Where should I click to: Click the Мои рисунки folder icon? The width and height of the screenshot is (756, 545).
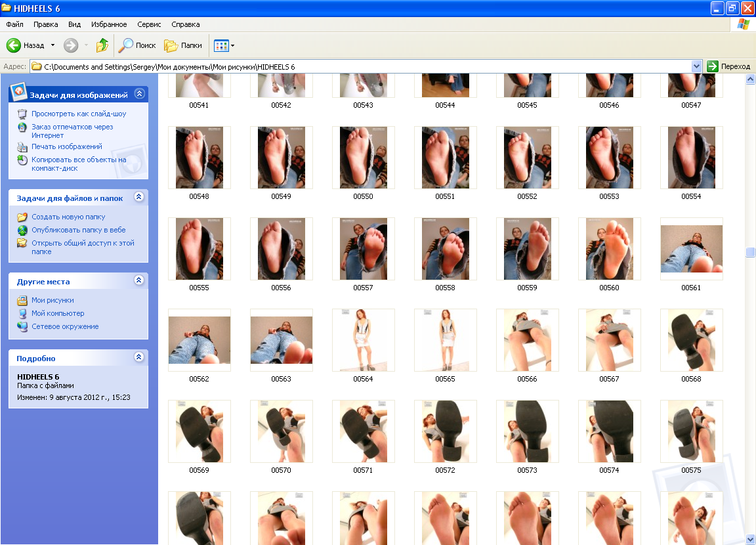pyautogui.click(x=22, y=301)
